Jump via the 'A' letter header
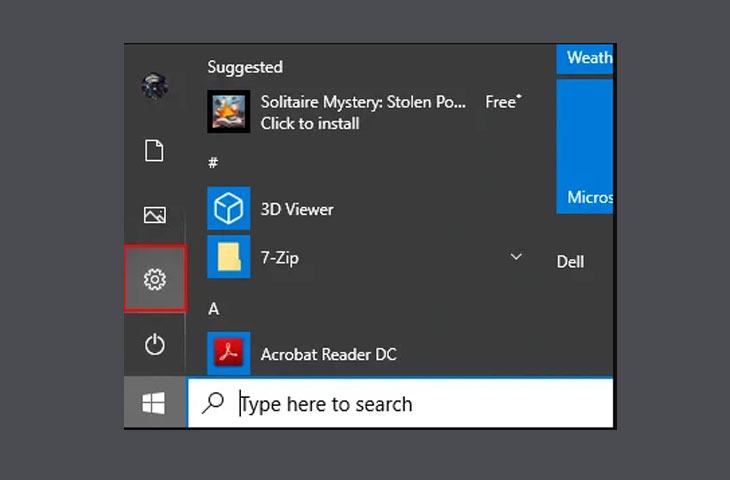Viewport: 730px width, 480px height. tap(213, 309)
